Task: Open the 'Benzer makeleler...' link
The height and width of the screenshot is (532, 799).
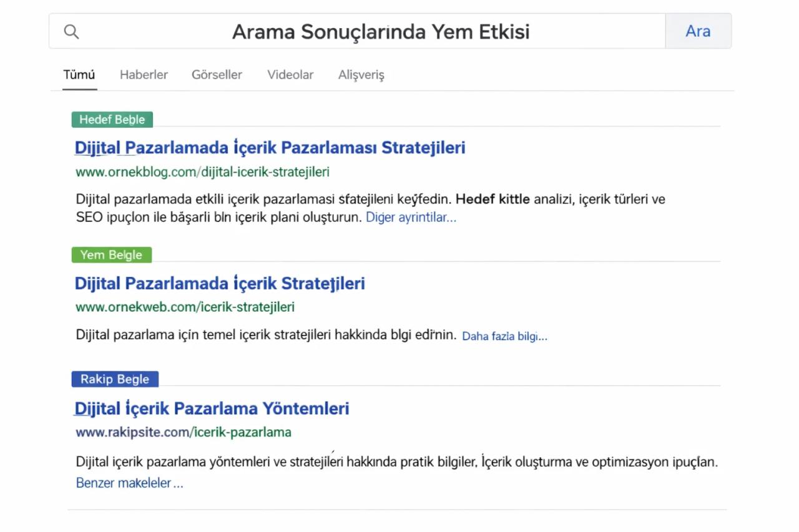Action: click(129, 483)
